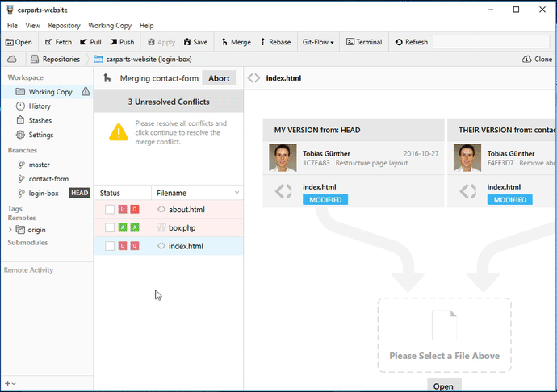Abort the contact-form merge
Viewport: 557px width, 392px height.
(x=219, y=78)
